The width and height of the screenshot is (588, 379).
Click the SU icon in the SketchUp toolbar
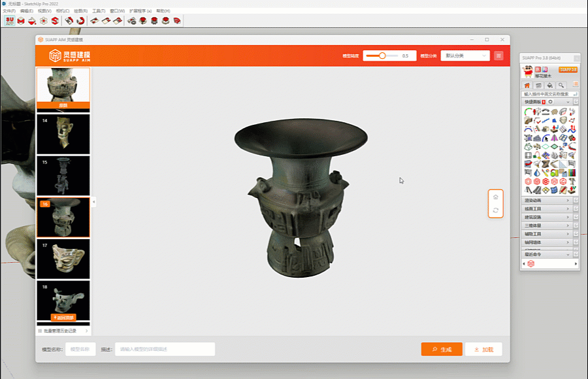point(9,21)
